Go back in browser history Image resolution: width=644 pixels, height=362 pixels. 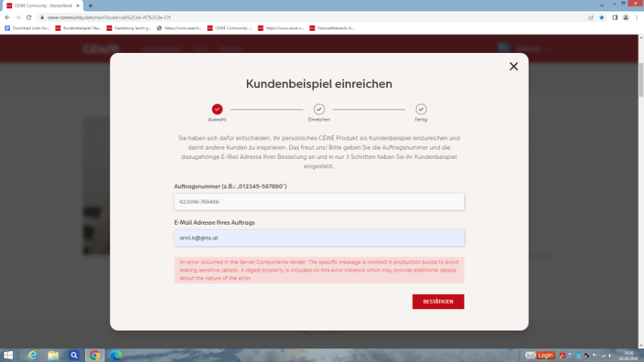[x=7, y=17]
